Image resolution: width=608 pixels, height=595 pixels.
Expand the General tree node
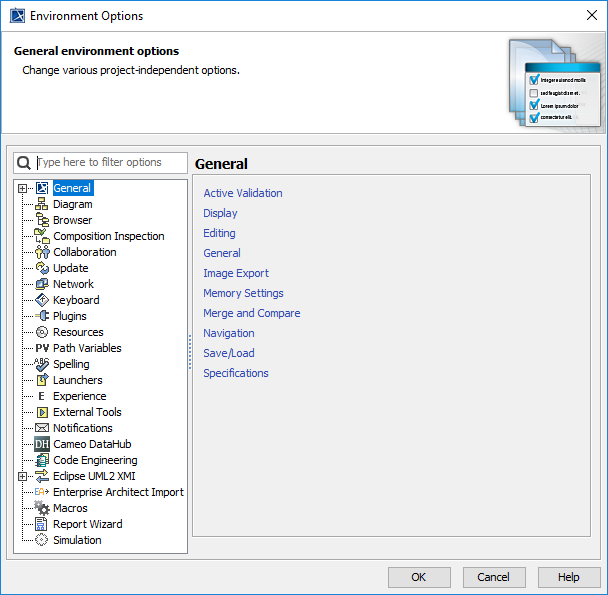click(x=22, y=188)
